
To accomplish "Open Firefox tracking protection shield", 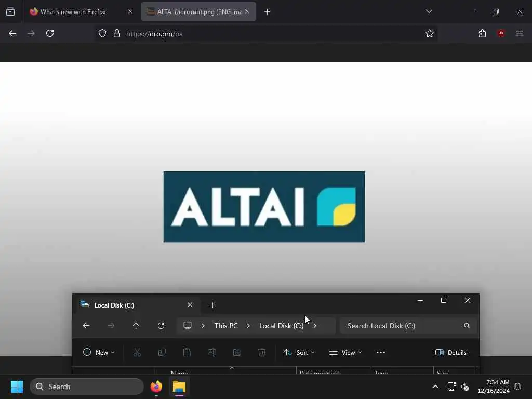I will pos(102,34).
